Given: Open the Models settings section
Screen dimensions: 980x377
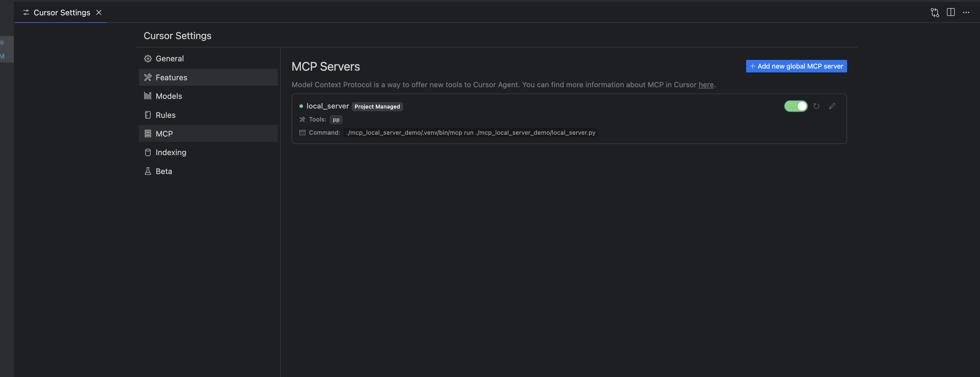Looking at the screenshot, I should [x=208, y=96].
